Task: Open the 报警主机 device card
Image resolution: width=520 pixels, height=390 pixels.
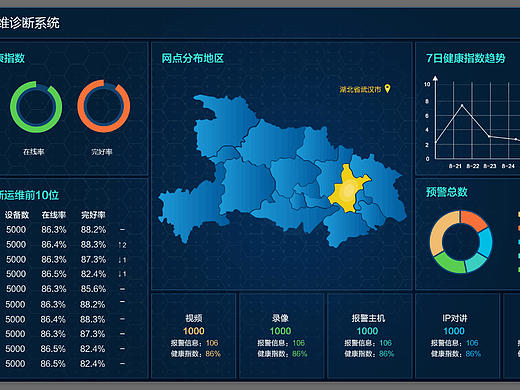Action: [370, 336]
